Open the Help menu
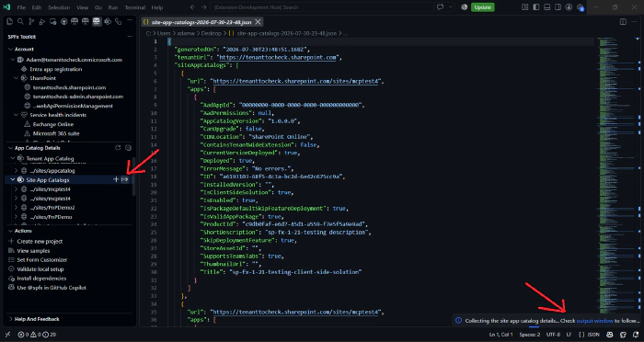Viewport: 644px width, 342px height. point(157,7)
